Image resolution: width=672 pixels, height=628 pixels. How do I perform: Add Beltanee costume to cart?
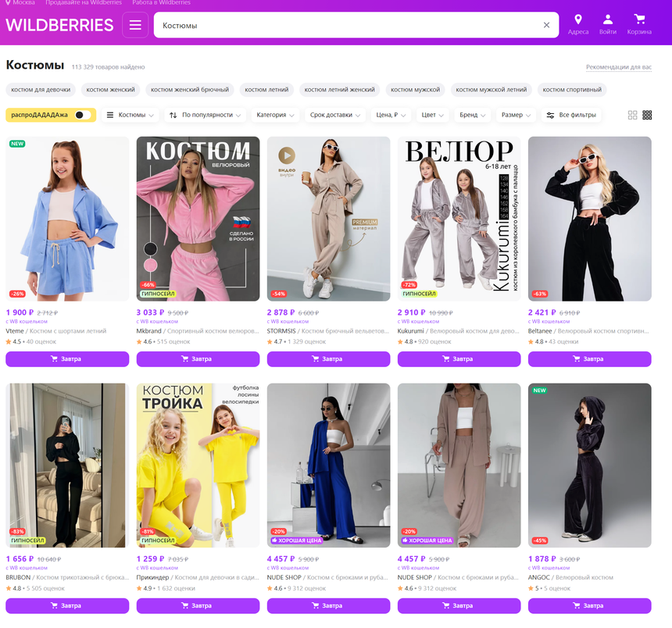coord(590,359)
